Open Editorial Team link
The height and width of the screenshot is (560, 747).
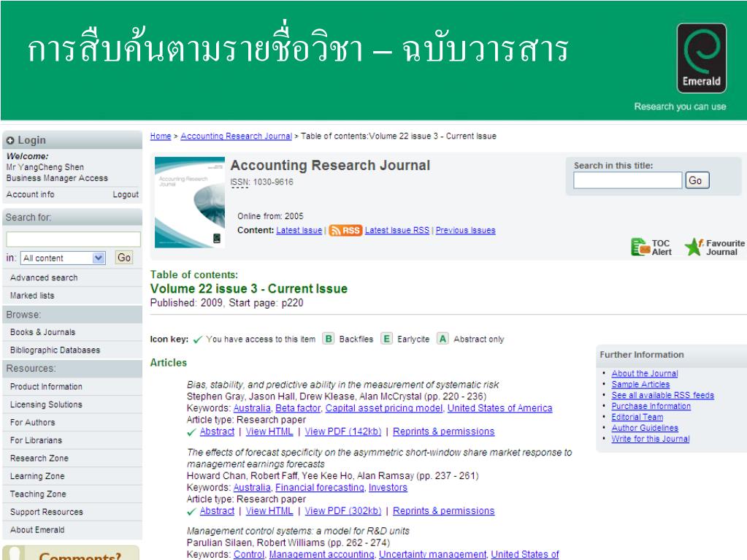click(x=637, y=417)
